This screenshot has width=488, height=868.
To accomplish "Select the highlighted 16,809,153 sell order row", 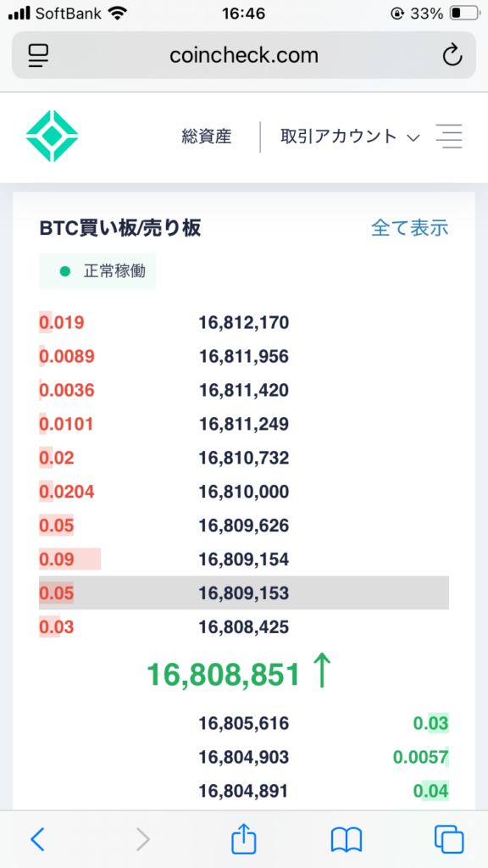I will tap(244, 593).
